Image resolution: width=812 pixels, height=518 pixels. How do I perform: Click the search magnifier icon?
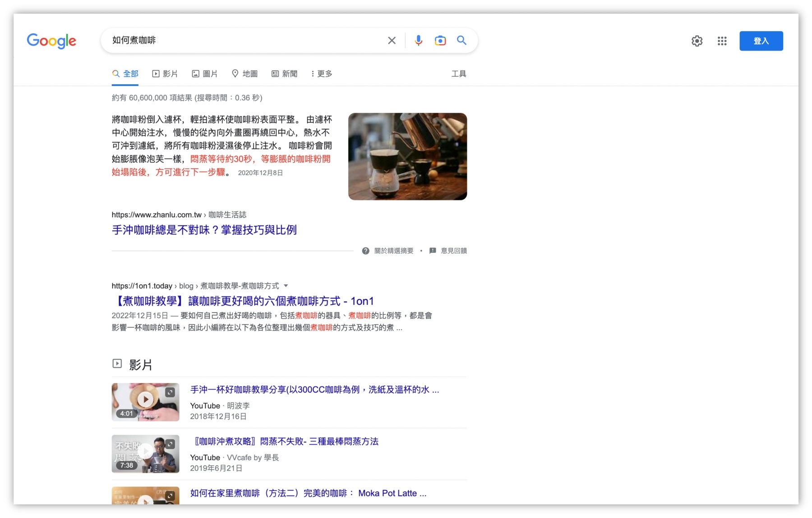pyautogui.click(x=461, y=41)
